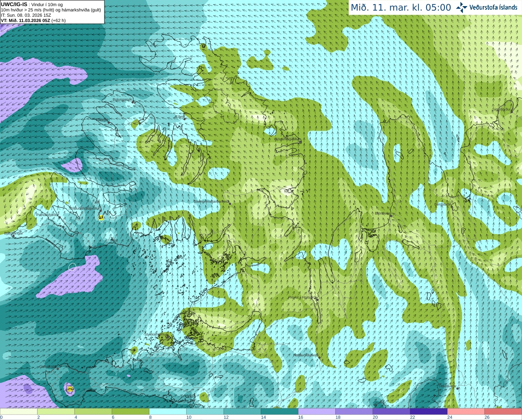Click the Blönduós station label

pyautogui.click(x=383, y=213)
